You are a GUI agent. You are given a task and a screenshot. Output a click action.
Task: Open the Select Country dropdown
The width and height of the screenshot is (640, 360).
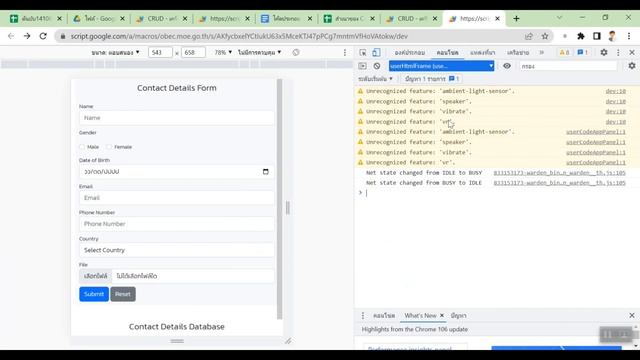177,250
